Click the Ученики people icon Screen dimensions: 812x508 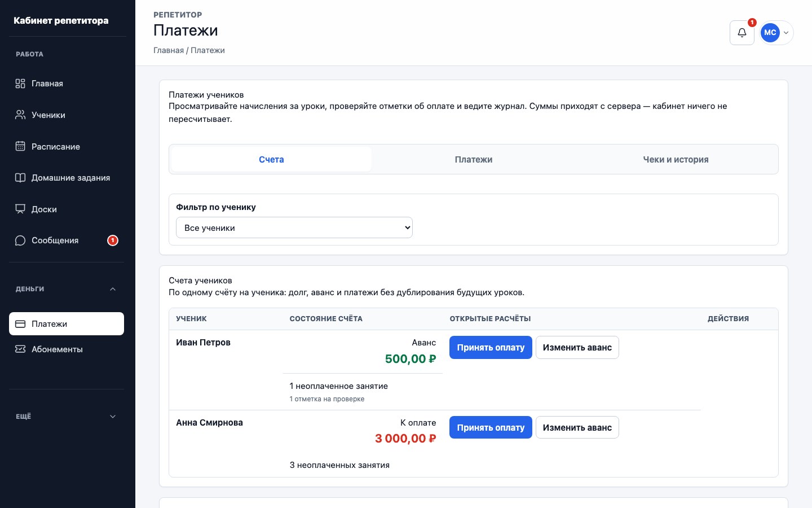tap(20, 115)
